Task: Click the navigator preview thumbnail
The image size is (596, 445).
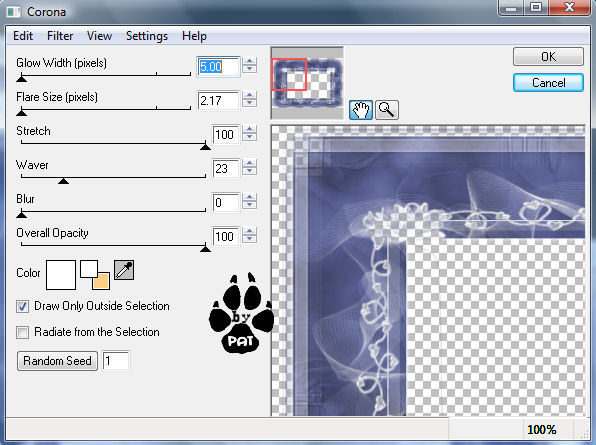Action: coord(307,83)
